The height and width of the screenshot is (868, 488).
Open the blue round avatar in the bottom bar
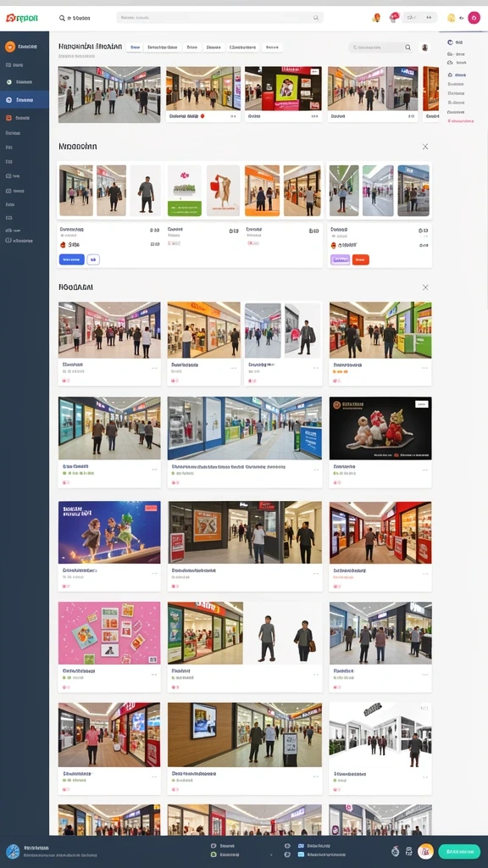click(13, 851)
